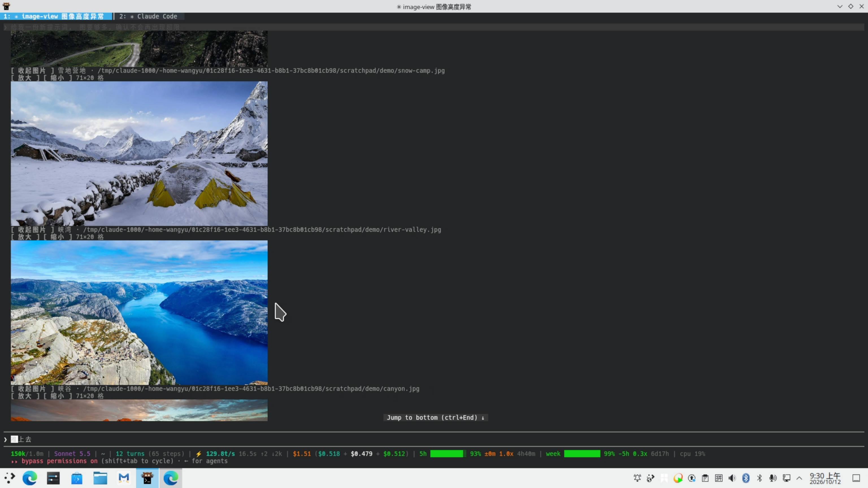Screen dimensions: 868x488
Task: Click the 'Sonnet 5.5' model label
Action: coord(72,454)
